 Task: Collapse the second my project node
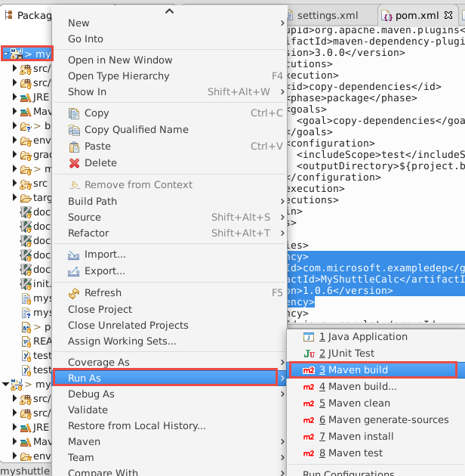tap(5, 384)
